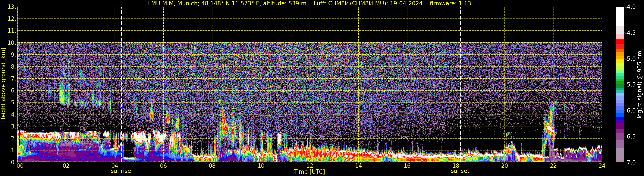Image resolution: width=644 pixels, height=176 pixels.
Task: Click the time tick label '16'
Action: (x=407, y=166)
